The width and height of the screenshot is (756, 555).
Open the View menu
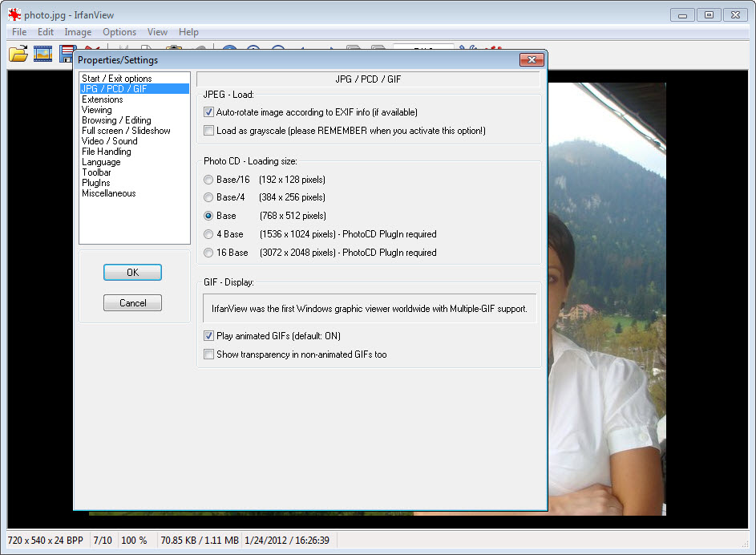tap(157, 32)
